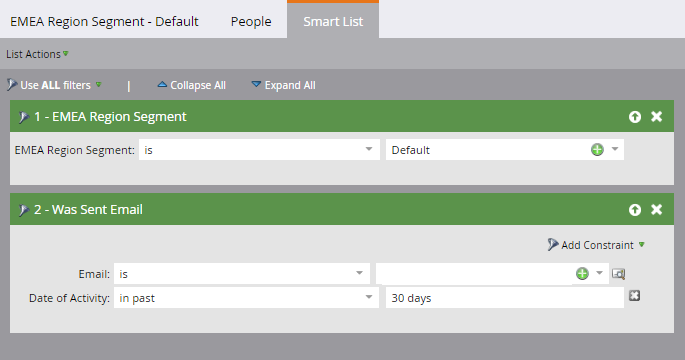Screen dimensions: 685x360
Task: Open the Default value dropdown arrow
Action: pos(615,149)
